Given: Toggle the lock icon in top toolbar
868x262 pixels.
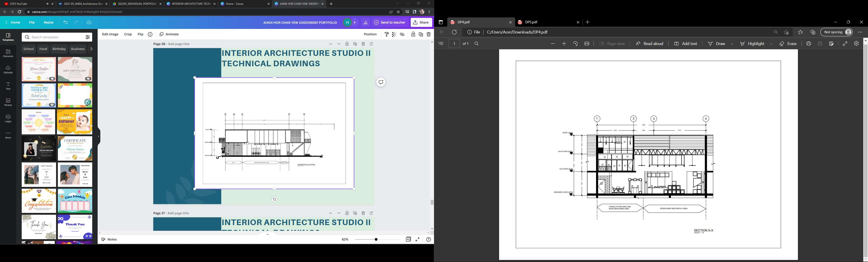Looking at the screenshot, I should 413,34.
